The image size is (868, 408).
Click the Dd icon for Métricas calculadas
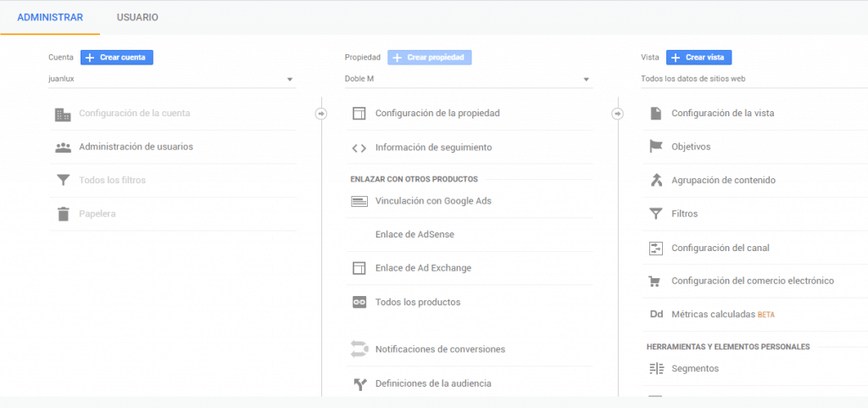coord(656,315)
